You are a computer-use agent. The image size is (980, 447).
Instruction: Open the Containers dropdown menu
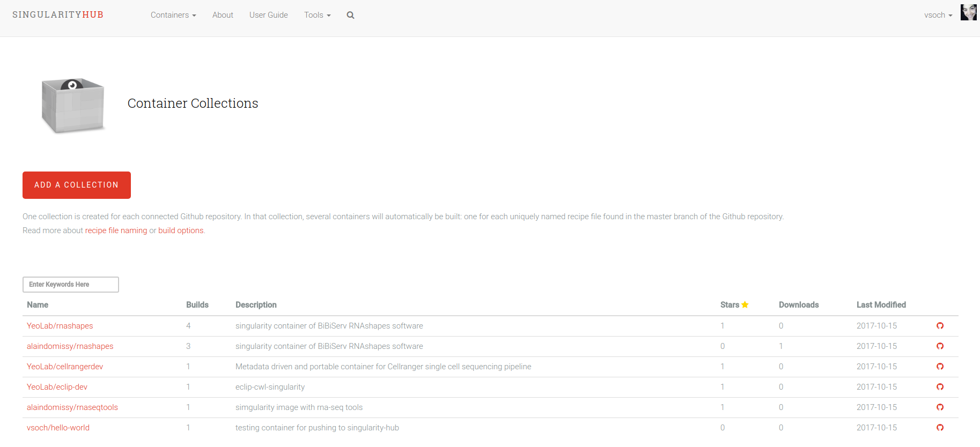173,15
